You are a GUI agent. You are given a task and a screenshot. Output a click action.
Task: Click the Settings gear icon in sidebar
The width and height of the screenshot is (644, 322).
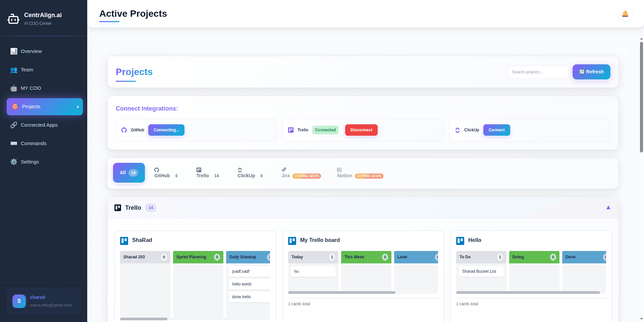(14, 162)
